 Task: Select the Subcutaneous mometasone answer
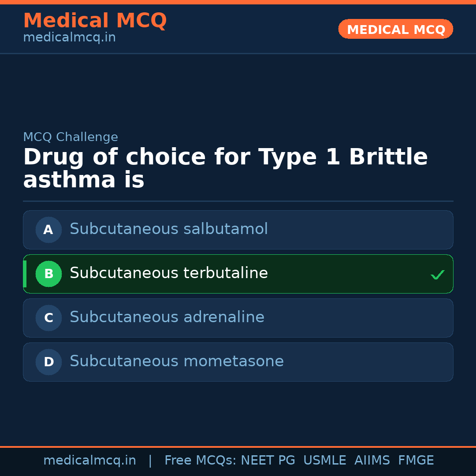177,361
